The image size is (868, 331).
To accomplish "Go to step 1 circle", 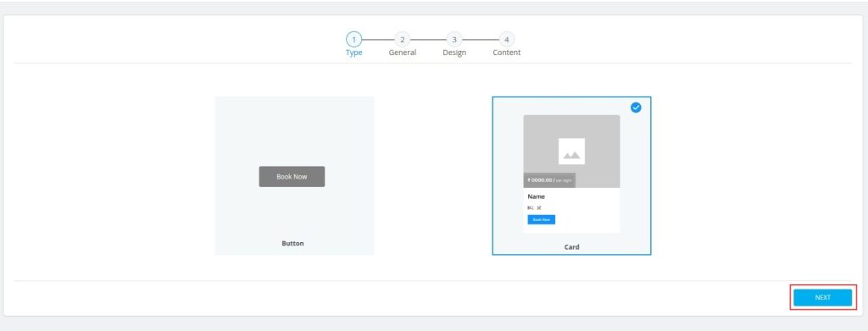I will 353,39.
